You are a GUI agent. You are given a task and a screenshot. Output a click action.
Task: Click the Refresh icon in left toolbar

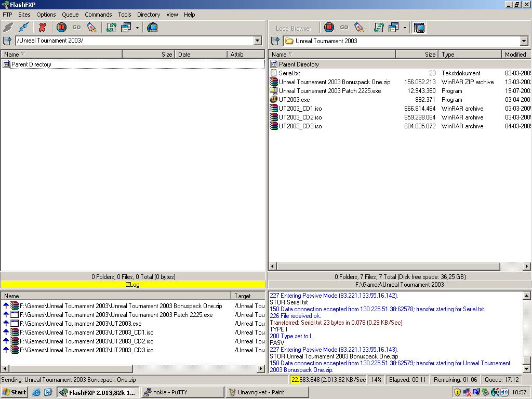111,28
